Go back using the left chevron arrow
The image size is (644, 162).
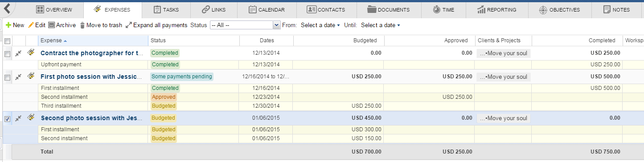point(7,8)
